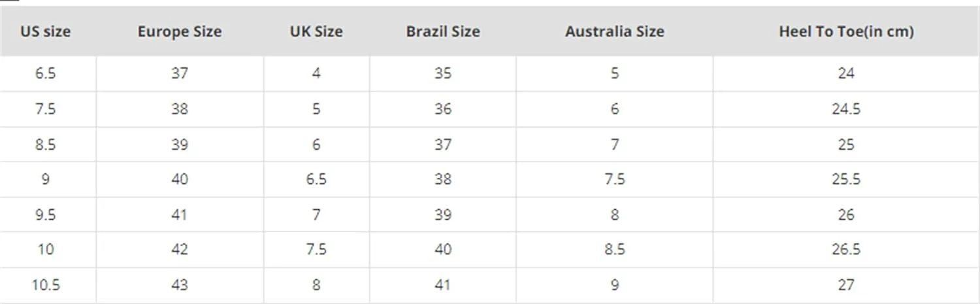
Task: Select the Heel To Toe(in cm) header
Action: click(846, 31)
